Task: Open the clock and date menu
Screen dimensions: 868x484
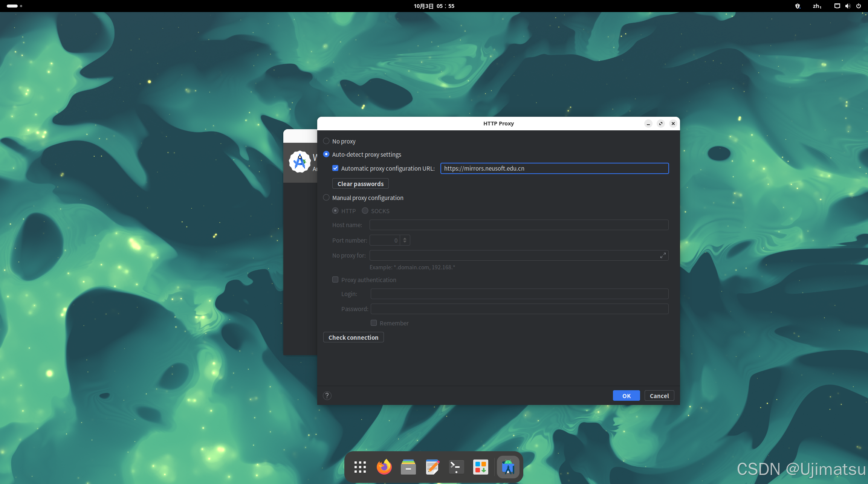Action: coord(434,6)
